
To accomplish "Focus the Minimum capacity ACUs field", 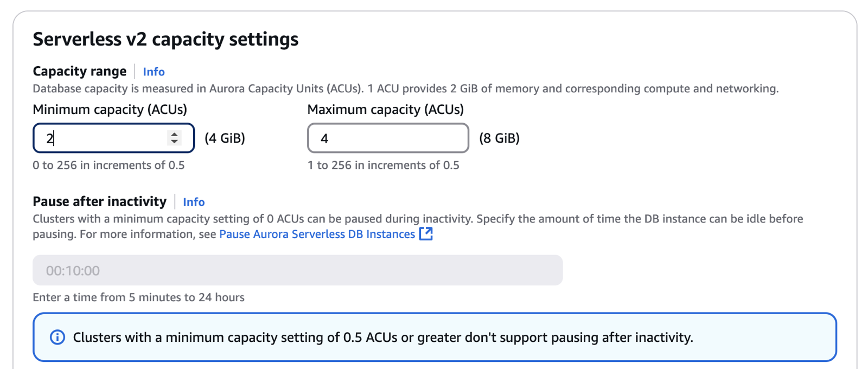I will (103, 138).
